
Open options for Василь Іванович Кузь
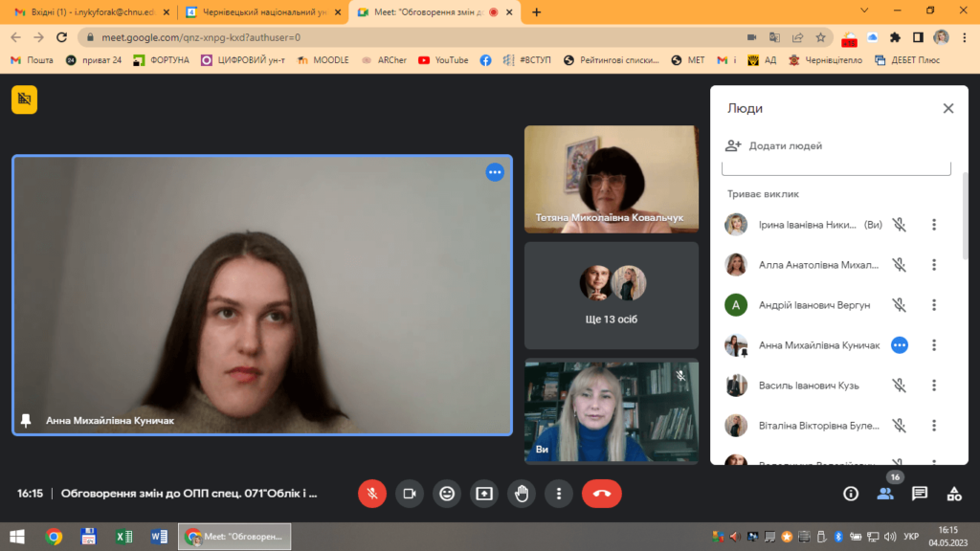934,386
